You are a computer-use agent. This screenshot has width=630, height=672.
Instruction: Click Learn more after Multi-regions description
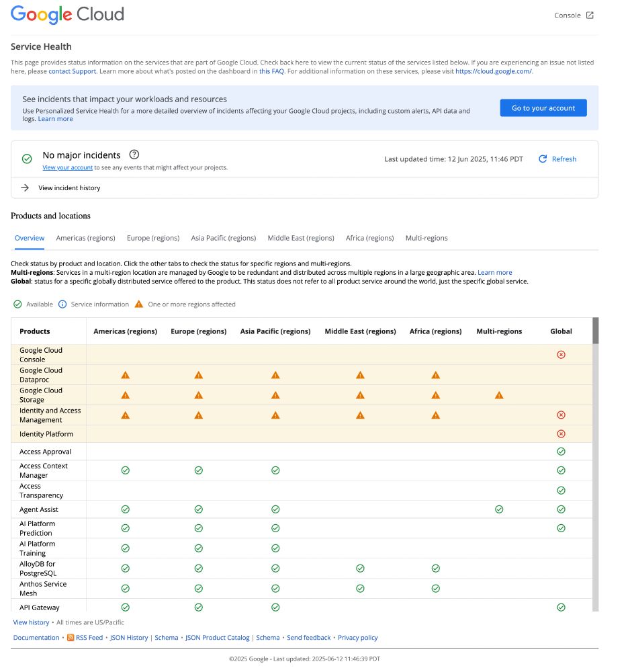[x=494, y=273]
